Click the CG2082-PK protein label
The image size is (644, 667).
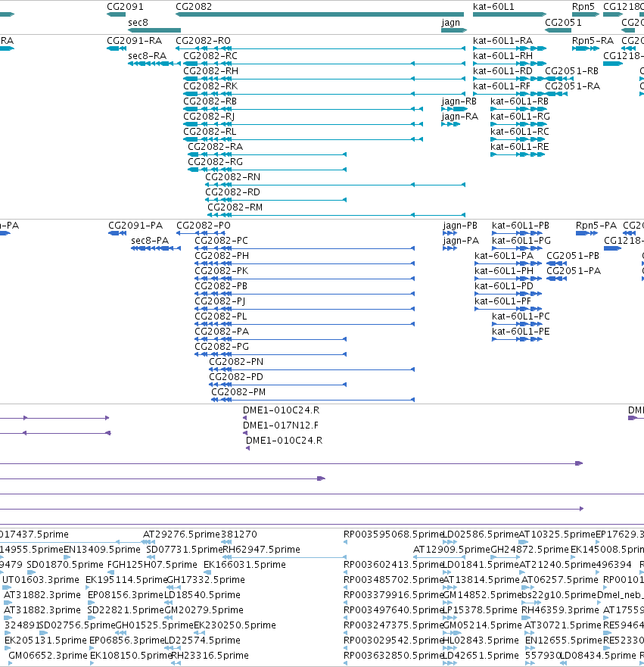click(x=222, y=270)
